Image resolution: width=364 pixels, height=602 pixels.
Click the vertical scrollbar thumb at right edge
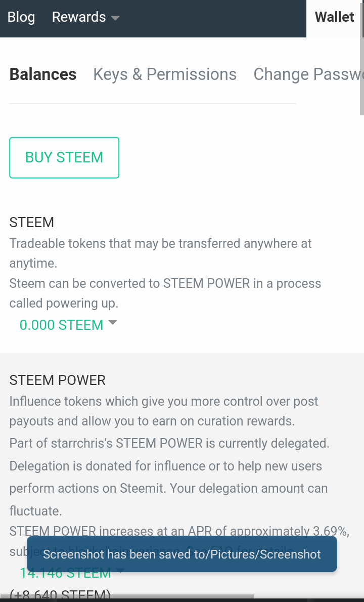tap(361, 58)
